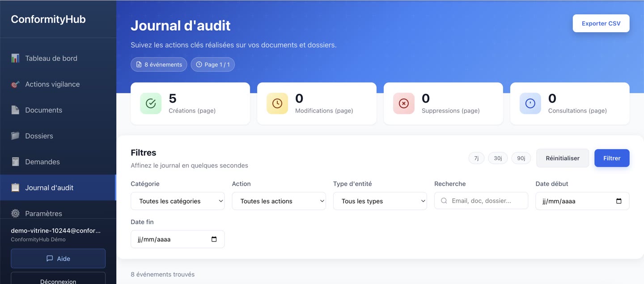Click the 8 événements trouvés text

163,274
